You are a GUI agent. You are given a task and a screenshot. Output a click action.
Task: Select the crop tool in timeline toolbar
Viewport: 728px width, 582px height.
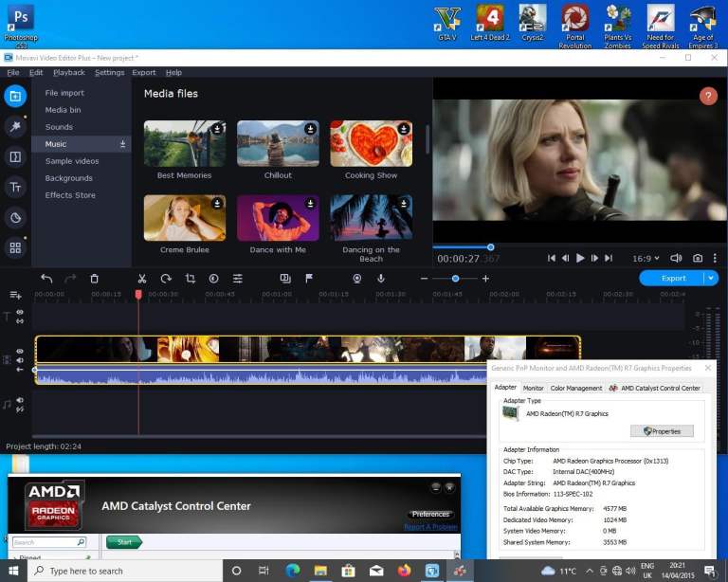click(x=190, y=279)
